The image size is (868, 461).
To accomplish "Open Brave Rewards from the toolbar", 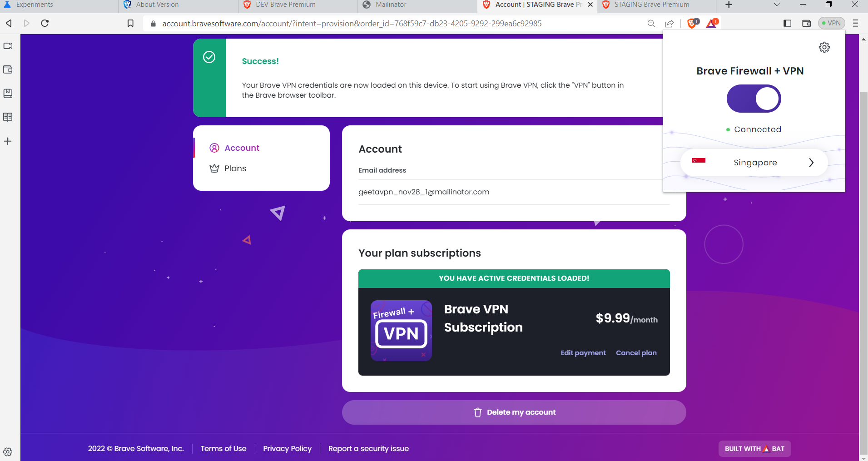I will pos(711,23).
